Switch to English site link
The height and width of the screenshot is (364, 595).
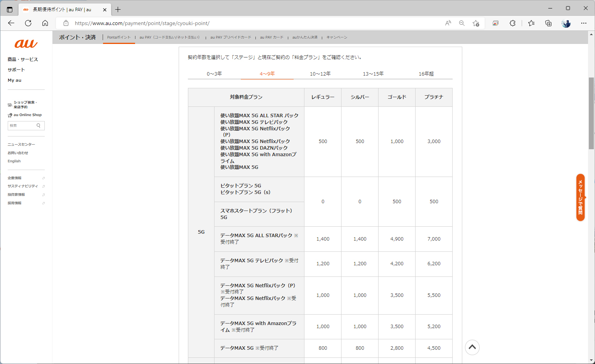[x=14, y=161]
